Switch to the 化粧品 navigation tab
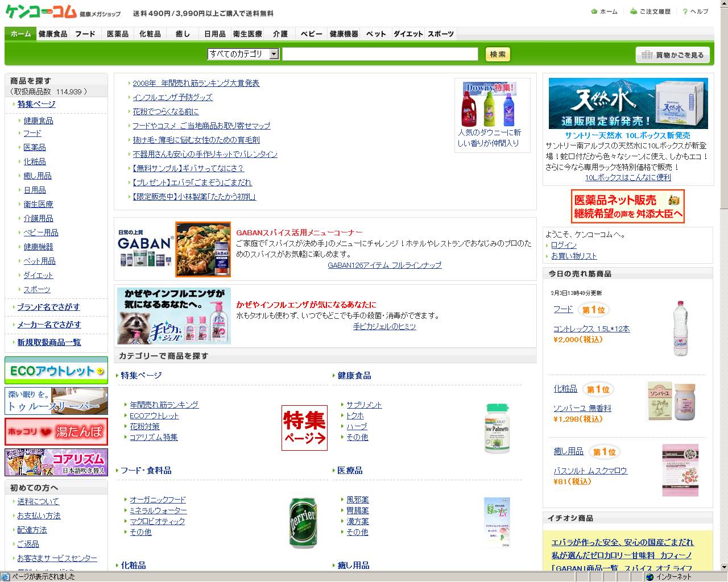The image size is (728, 582). coord(150,34)
